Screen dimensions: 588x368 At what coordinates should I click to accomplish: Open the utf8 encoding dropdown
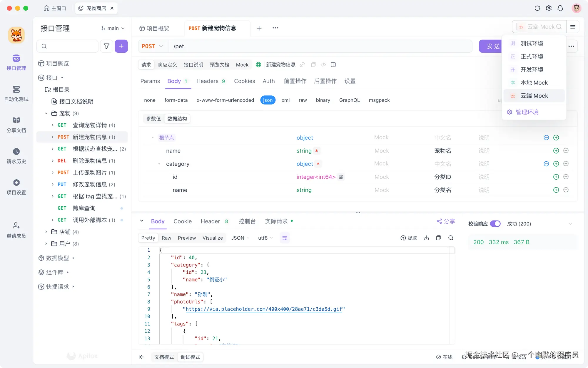click(265, 238)
